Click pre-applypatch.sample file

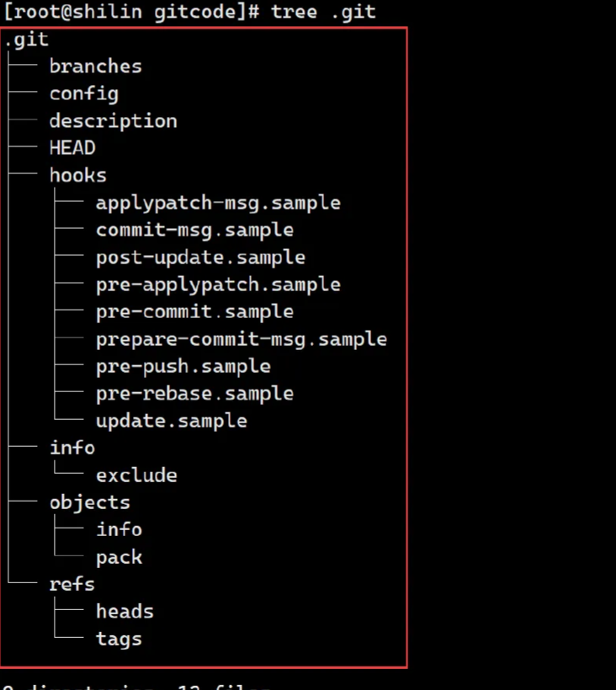pos(218,285)
